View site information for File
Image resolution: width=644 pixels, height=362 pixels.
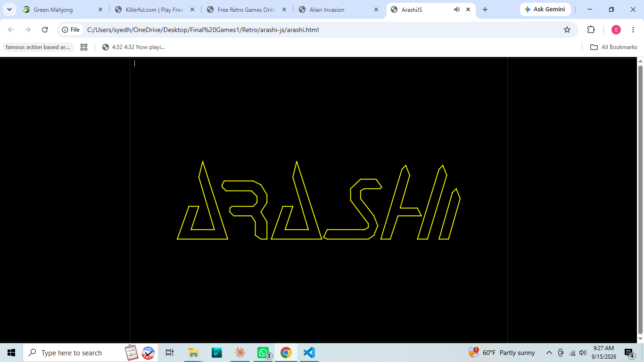pyautogui.click(x=71, y=30)
